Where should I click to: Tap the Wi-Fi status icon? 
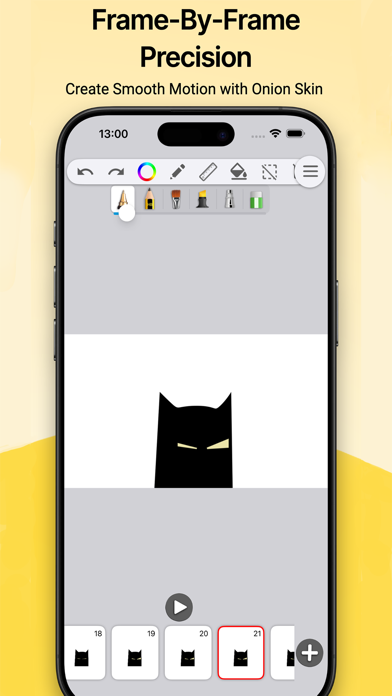pyautogui.click(x=276, y=133)
